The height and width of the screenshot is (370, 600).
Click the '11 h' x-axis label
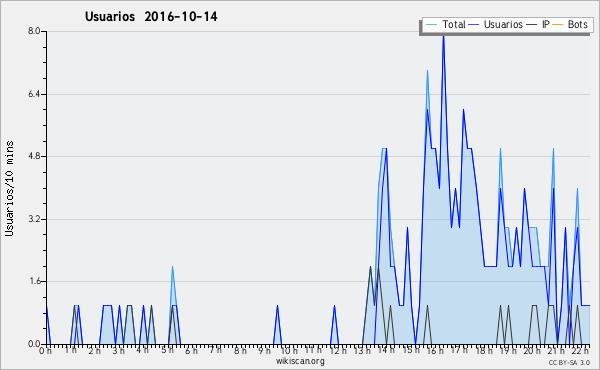313,350
